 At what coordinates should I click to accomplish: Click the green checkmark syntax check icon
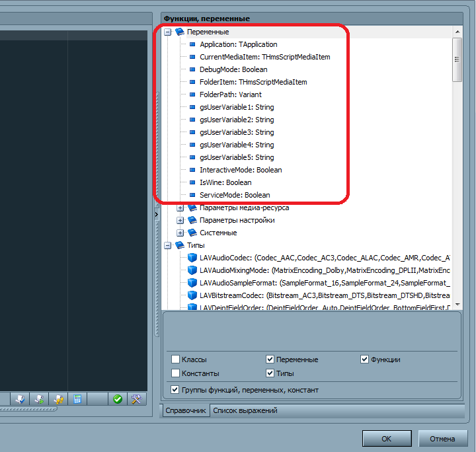click(117, 399)
